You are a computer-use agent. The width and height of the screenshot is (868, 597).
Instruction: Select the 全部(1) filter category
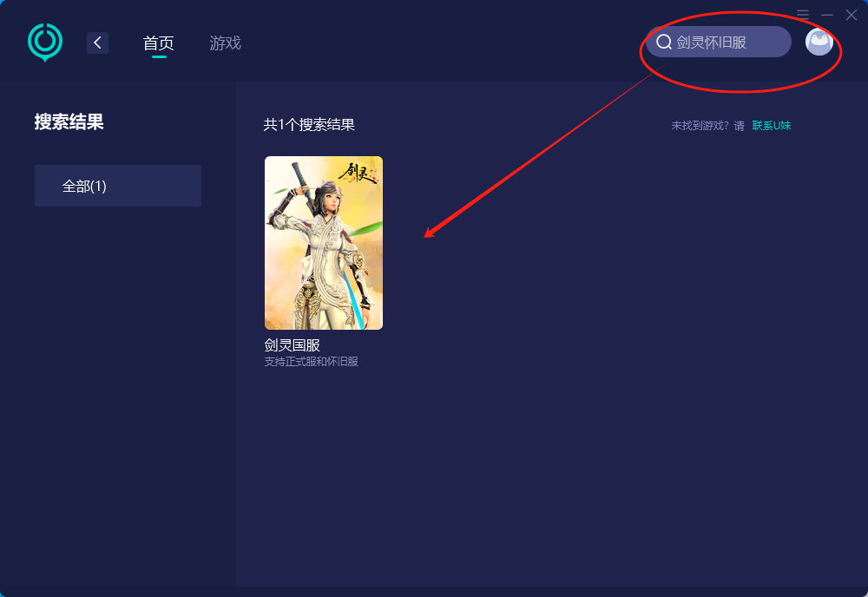coord(118,186)
